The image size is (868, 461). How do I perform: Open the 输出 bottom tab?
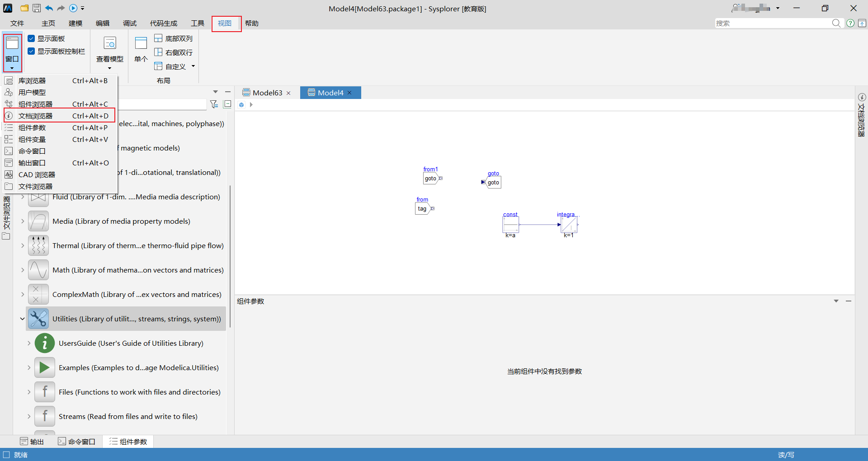pos(32,442)
